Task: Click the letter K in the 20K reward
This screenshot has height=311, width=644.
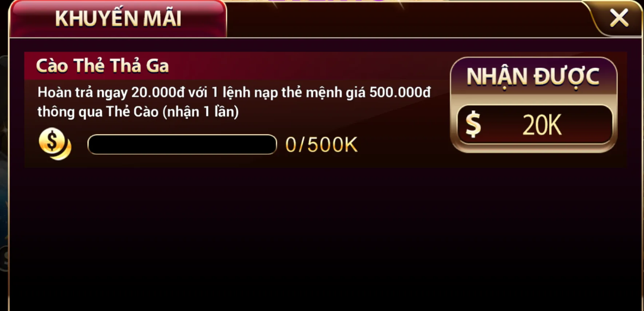Action: coord(553,125)
